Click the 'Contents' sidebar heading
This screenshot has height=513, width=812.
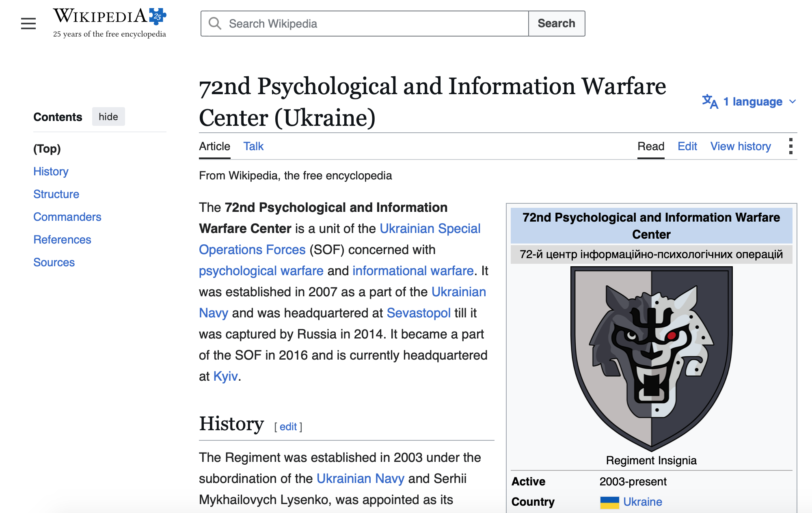[58, 117]
